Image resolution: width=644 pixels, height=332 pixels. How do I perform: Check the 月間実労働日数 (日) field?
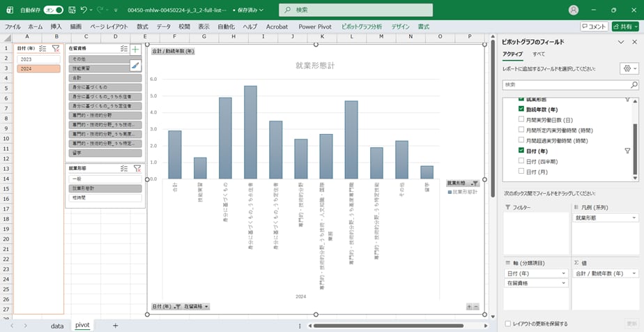521,119
